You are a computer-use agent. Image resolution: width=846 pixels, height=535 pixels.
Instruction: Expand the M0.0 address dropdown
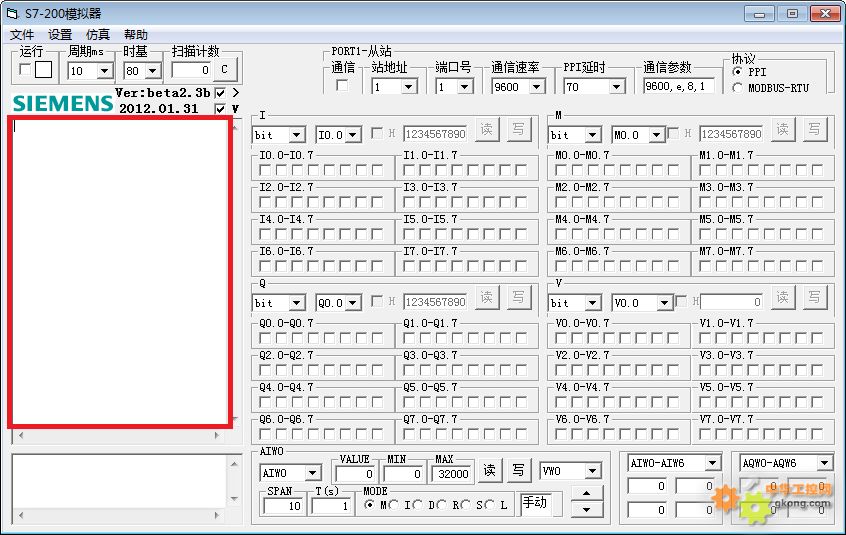(x=656, y=135)
